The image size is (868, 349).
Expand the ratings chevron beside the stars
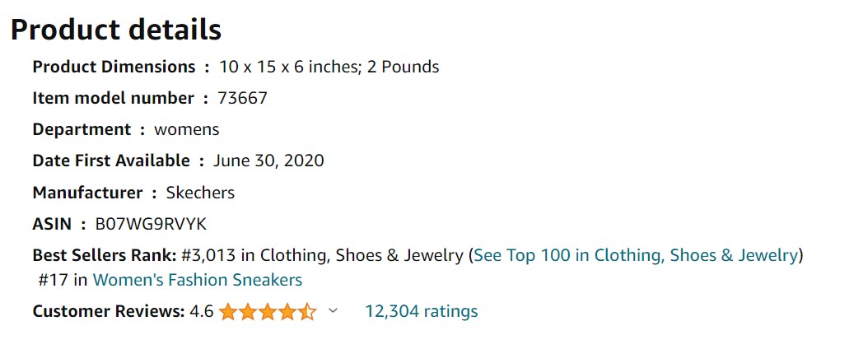[x=333, y=311]
